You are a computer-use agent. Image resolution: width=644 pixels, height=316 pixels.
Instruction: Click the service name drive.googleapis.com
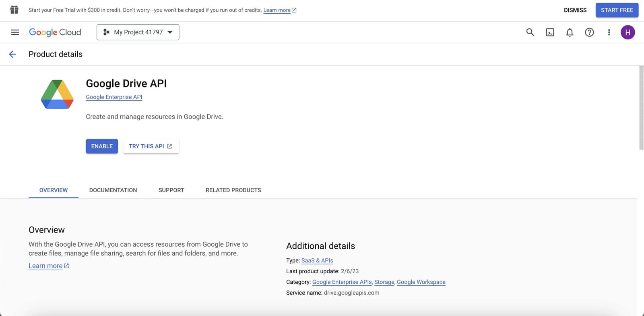[x=352, y=293]
